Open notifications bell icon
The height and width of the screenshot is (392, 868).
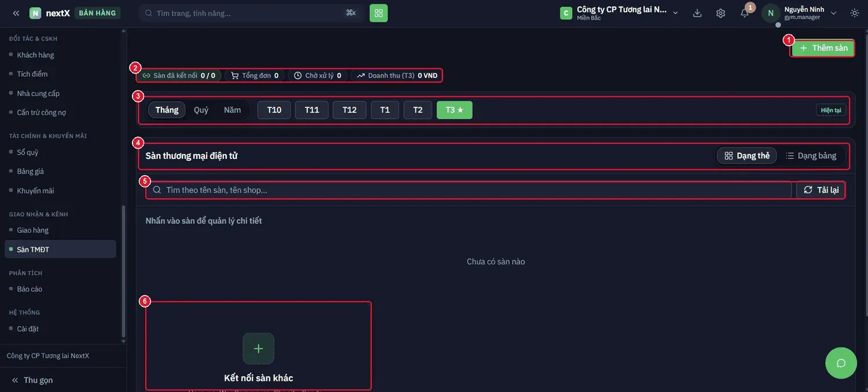(745, 13)
